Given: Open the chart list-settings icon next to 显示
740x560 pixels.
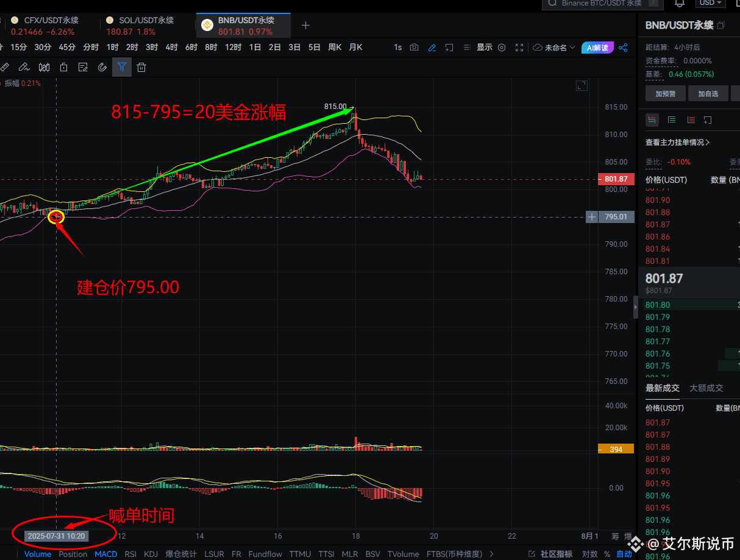Looking at the screenshot, I should [467, 48].
